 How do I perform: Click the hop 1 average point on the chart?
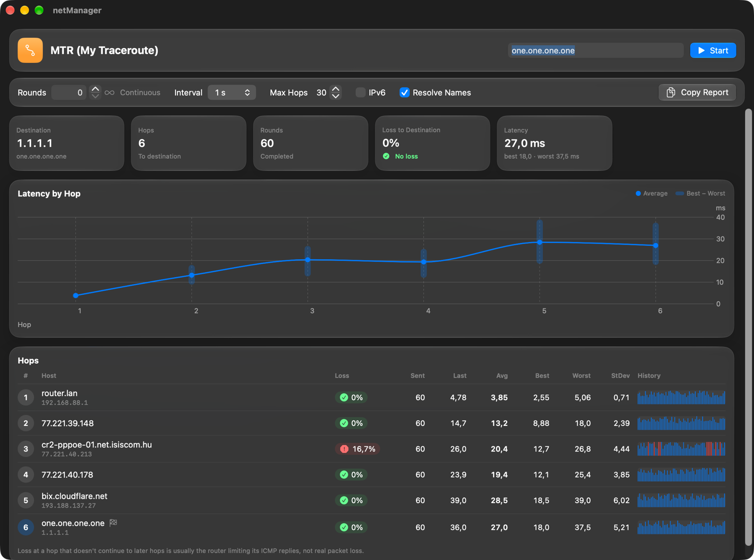(76, 295)
